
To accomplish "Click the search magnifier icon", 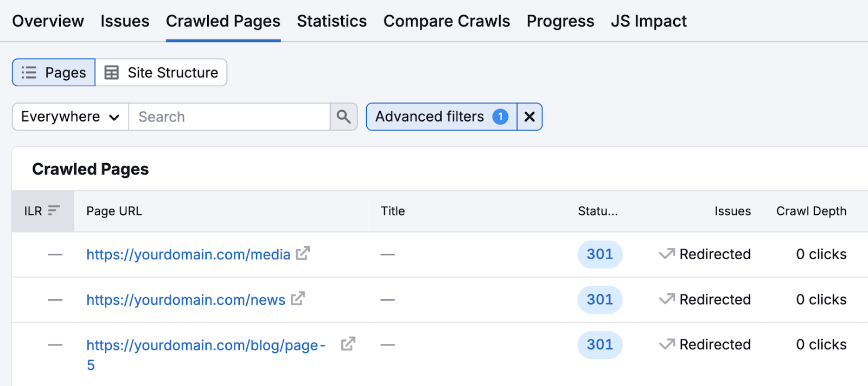I will [343, 117].
